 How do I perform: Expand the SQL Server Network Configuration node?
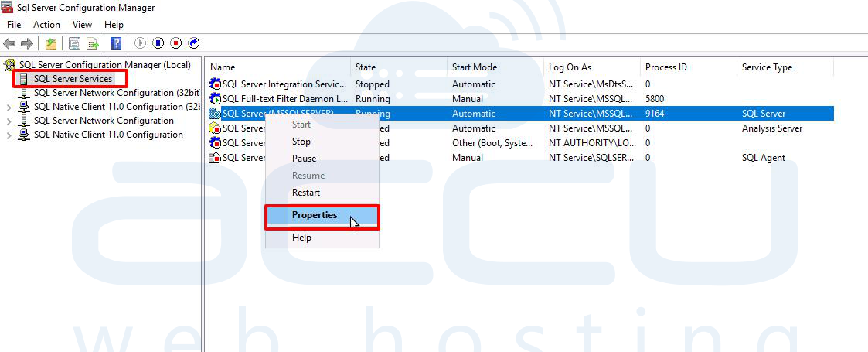pyautogui.click(x=9, y=121)
